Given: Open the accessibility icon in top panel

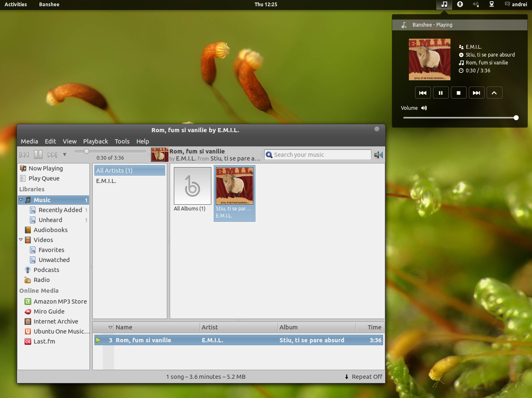Looking at the screenshot, I should click(x=460, y=5).
